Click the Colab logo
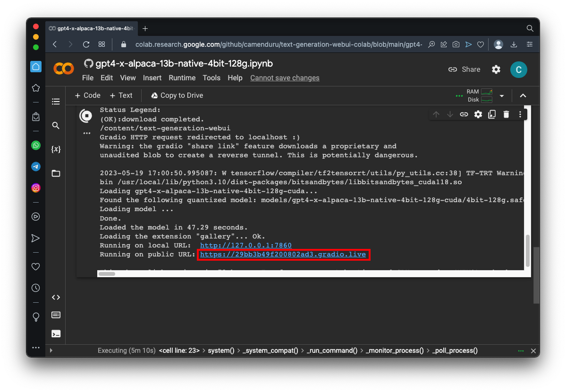 64,68
